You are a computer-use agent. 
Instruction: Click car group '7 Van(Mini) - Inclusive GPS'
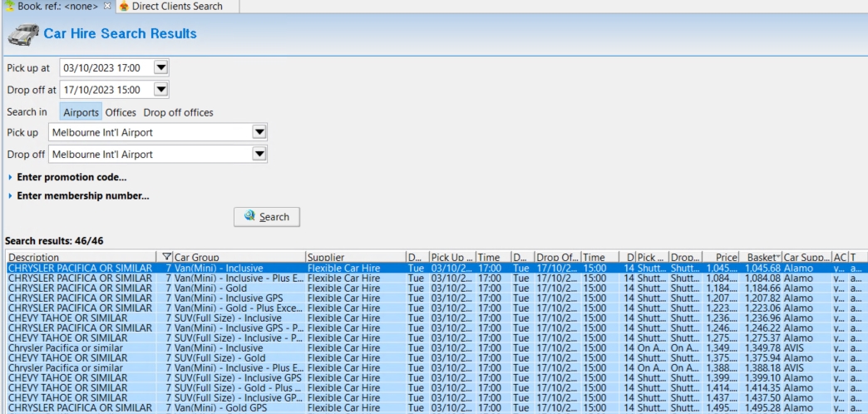pos(224,298)
